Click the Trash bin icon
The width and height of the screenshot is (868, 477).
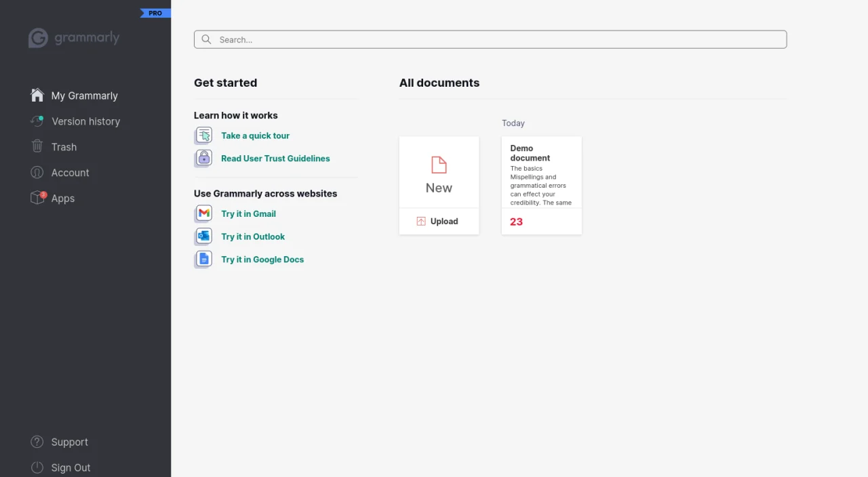pos(37,146)
